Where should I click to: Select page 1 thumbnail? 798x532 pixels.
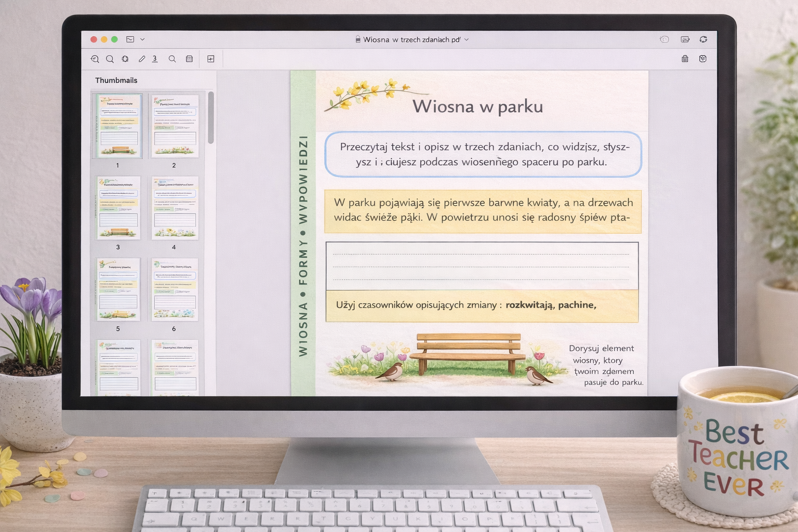point(118,126)
